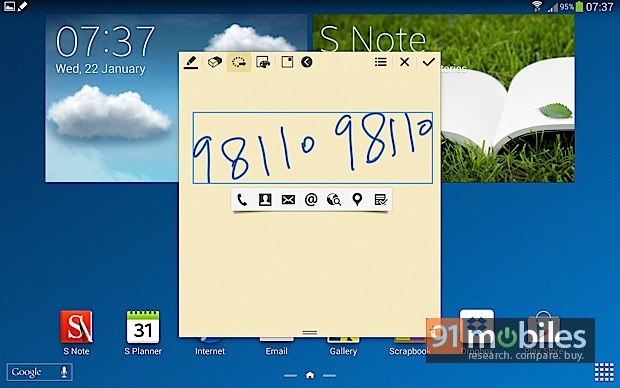Open the S Note app icon
Screen dimensions: 620x388
(76, 327)
